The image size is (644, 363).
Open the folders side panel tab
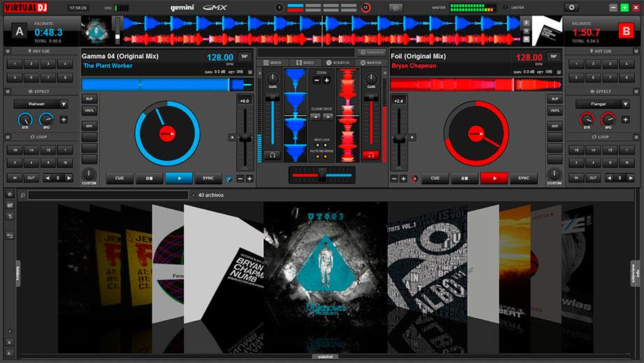pos(17,273)
